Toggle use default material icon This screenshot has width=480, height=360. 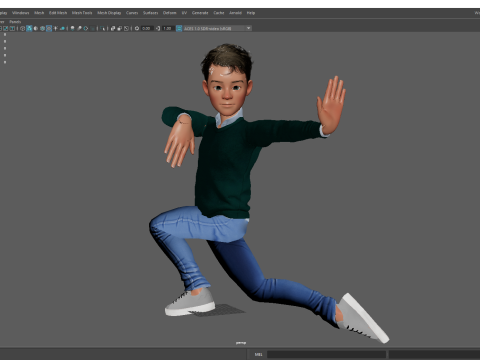pyautogui.click(x=36, y=28)
